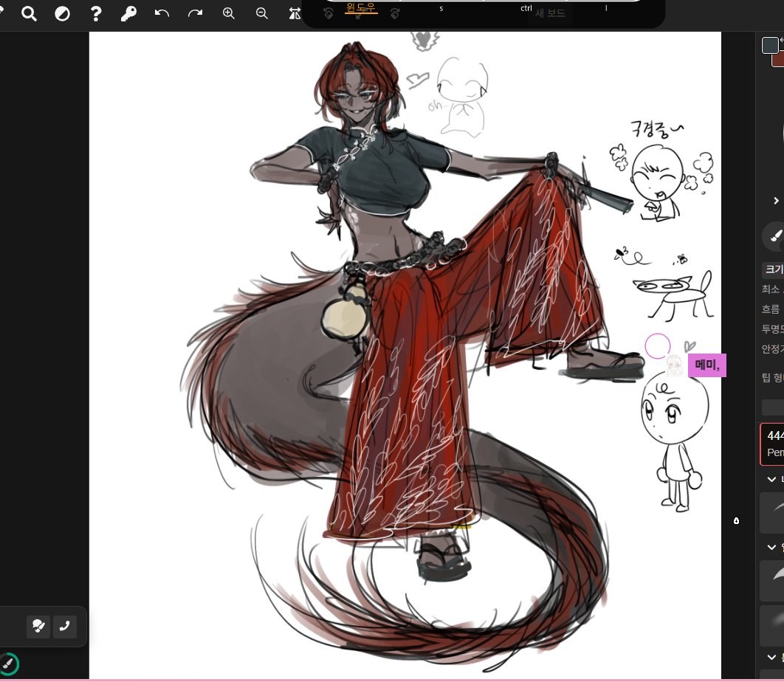Viewport: 784px width, 682px height.
Task: Click the phone call icon bottom left
Action: (x=64, y=626)
